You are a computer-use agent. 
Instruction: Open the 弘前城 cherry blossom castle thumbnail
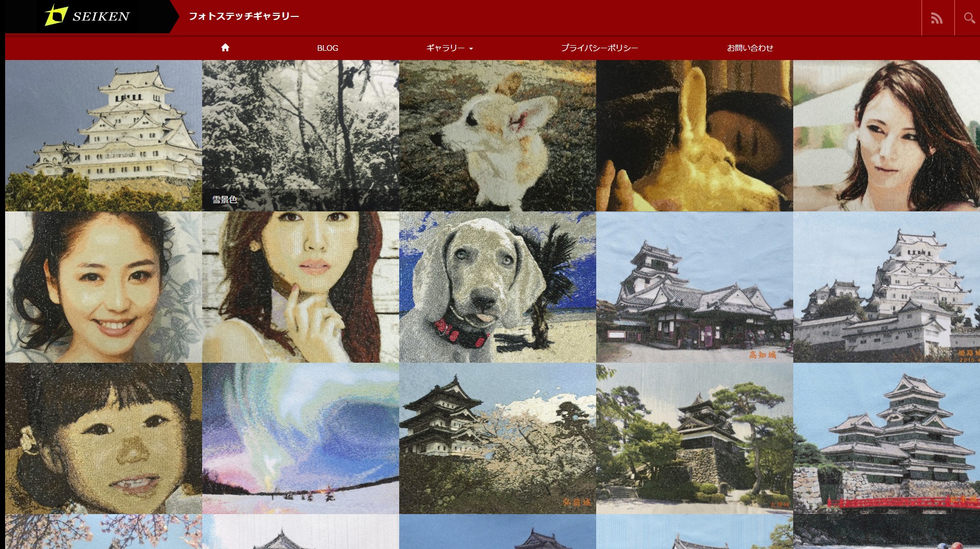tap(498, 438)
